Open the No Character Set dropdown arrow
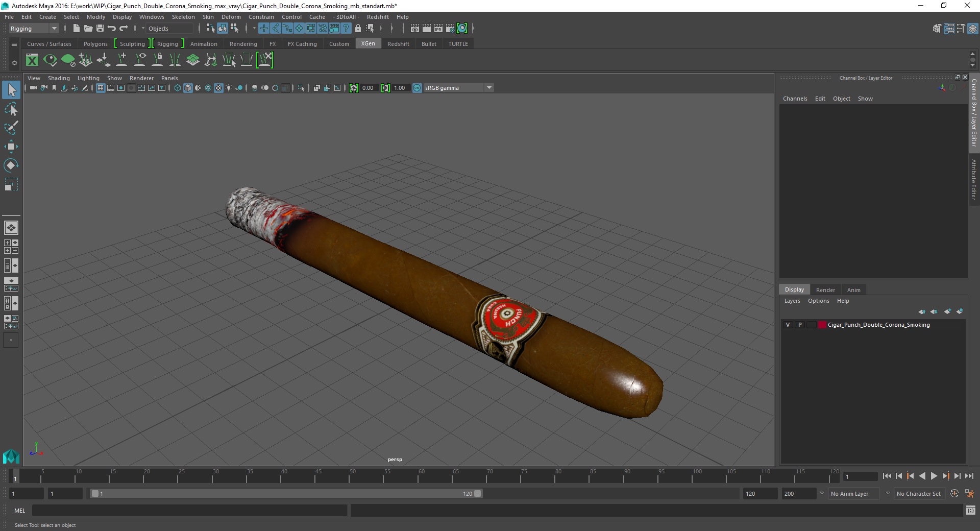The width and height of the screenshot is (980, 531). click(888, 493)
